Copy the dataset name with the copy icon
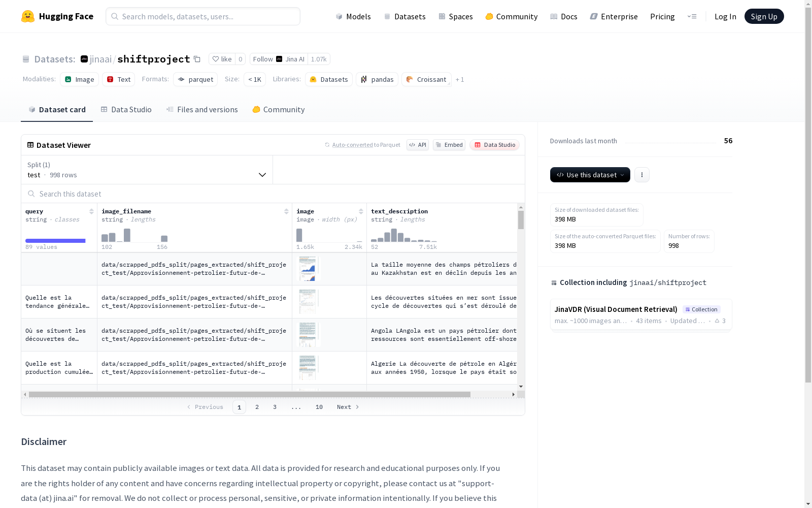This screenshot has height=508, width=812. point(197,59)
